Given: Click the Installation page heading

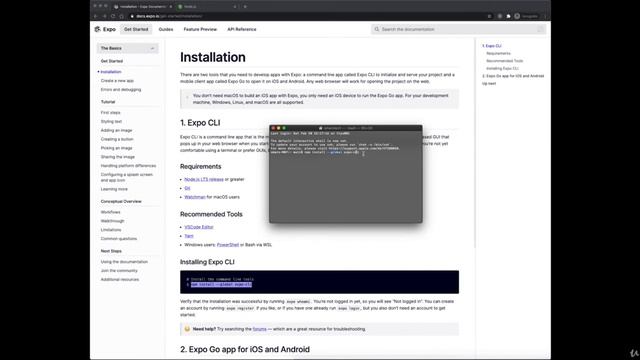Looking at the screenshot, I should [213, 57].
